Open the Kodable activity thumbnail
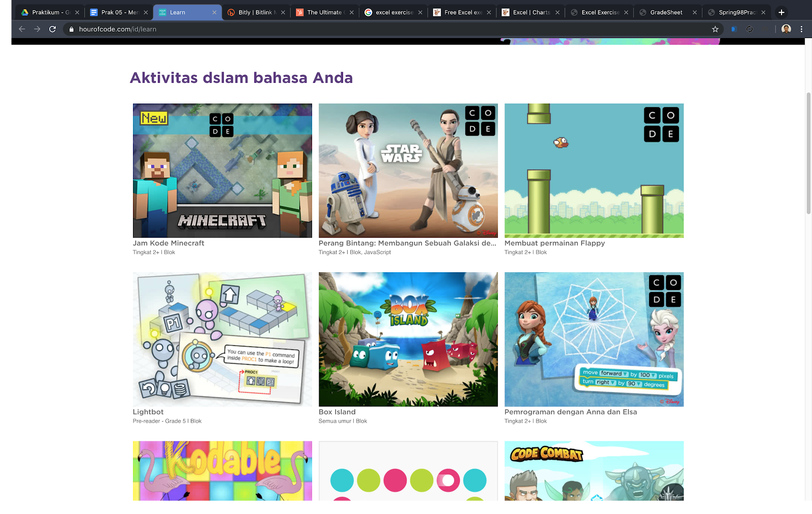 tap(222, 471)
